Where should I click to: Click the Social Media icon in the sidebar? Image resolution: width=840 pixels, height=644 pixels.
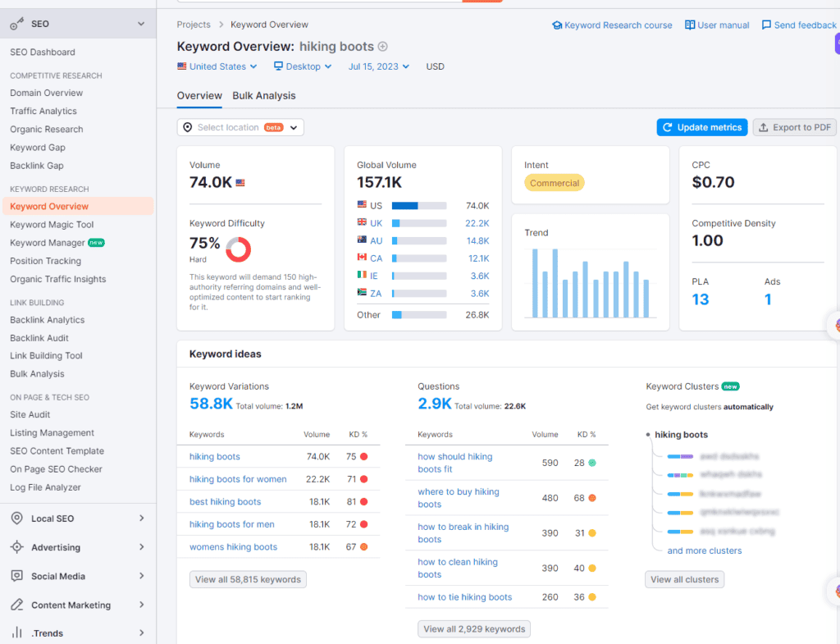18,575
